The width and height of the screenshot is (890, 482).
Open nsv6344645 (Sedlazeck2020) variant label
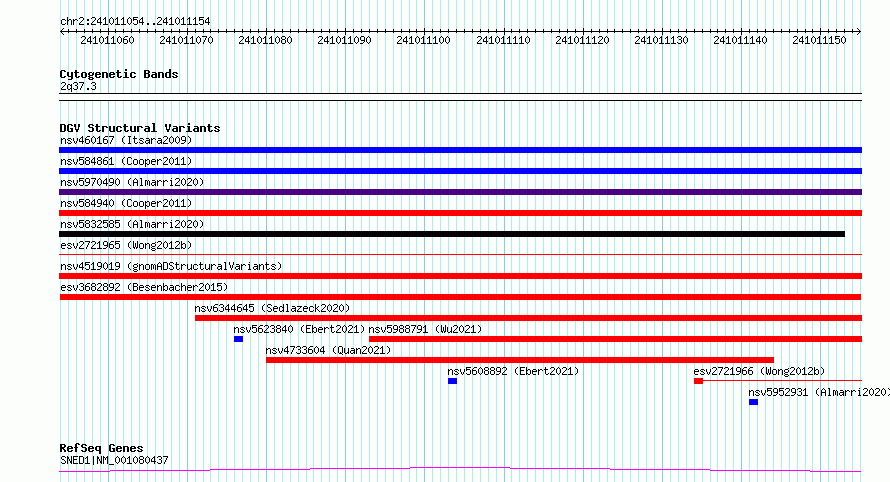point(272,308)
